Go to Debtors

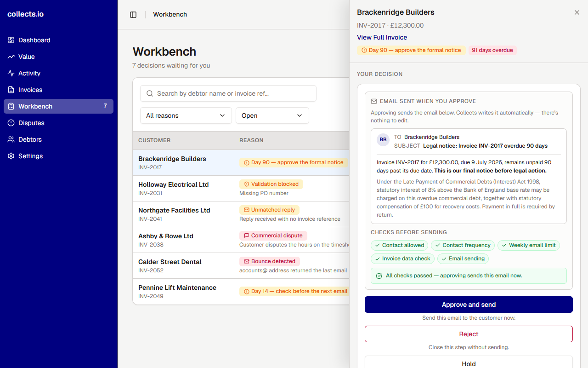tap(58, 139)
